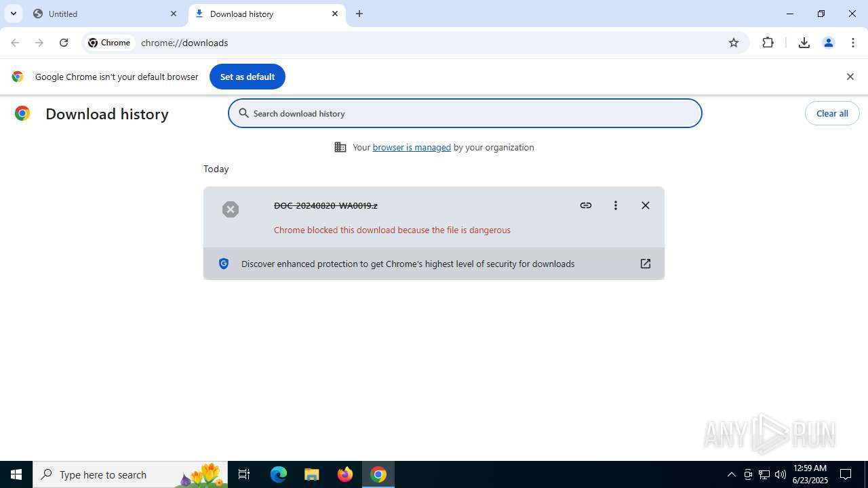Select the Download history tab
868x488 pixels.
(x=267, y=14)
